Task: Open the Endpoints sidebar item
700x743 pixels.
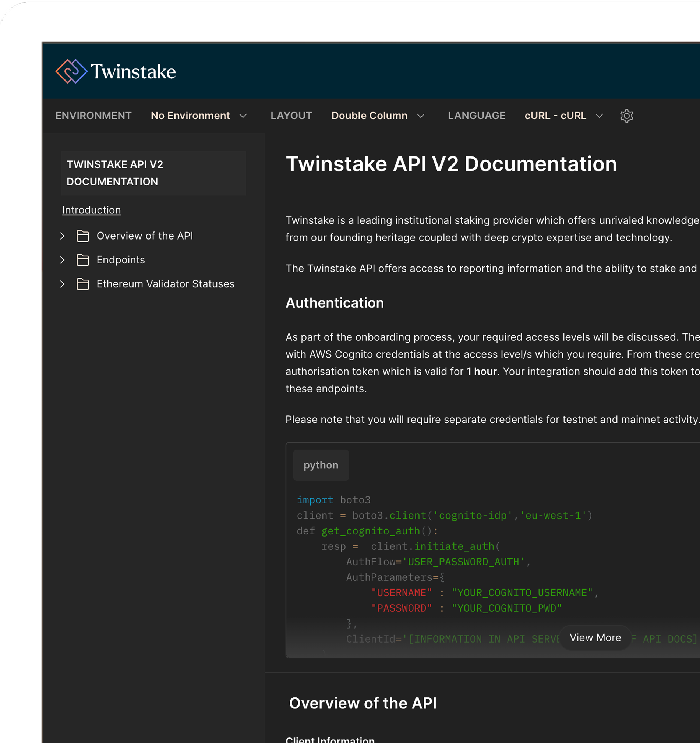Action: tap(121, 260)
